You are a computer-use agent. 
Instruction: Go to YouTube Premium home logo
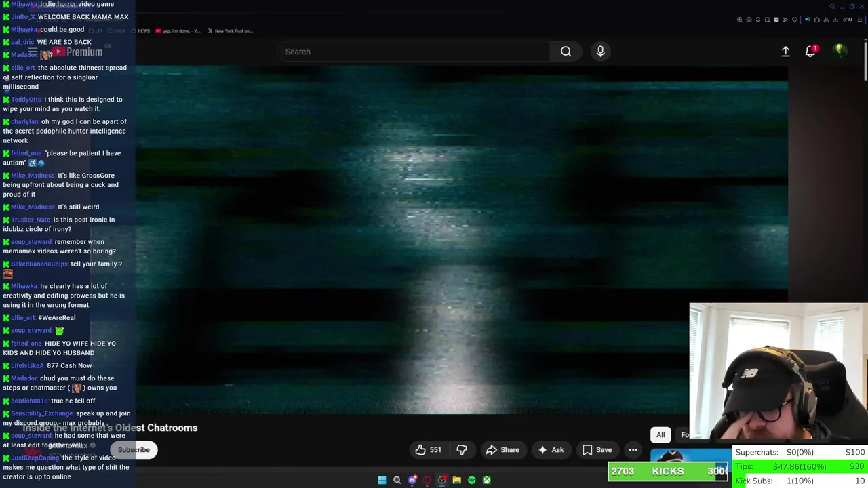(76, 52)
